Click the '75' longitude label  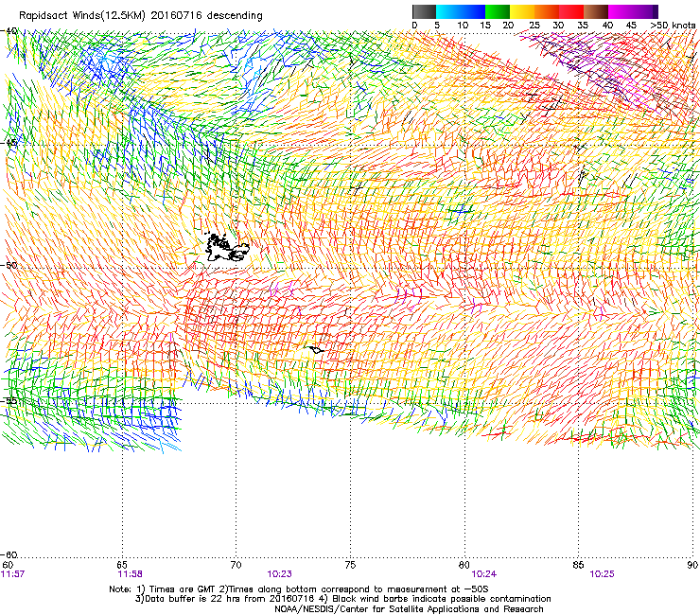[x=350, y=565]
